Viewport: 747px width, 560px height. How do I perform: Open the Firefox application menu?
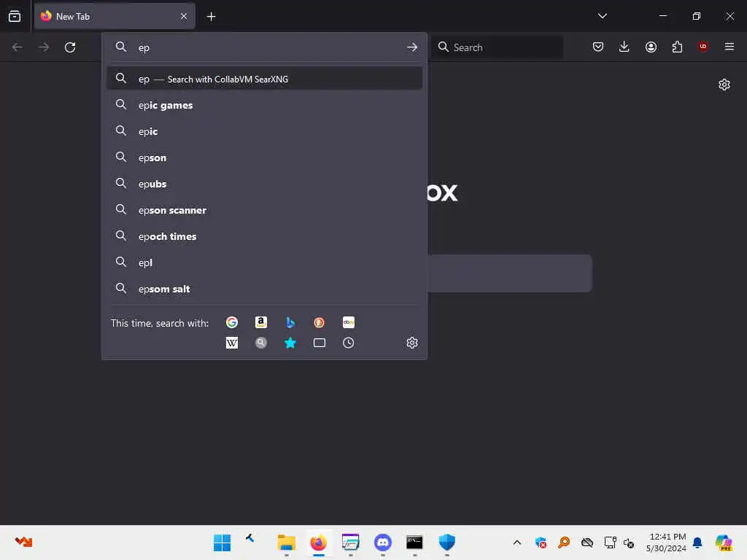coord(729,47)
